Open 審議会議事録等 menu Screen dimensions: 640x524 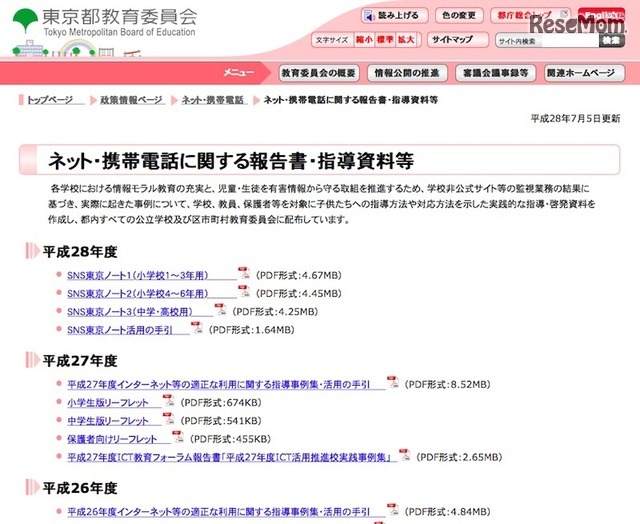click(x=496, y=73)
